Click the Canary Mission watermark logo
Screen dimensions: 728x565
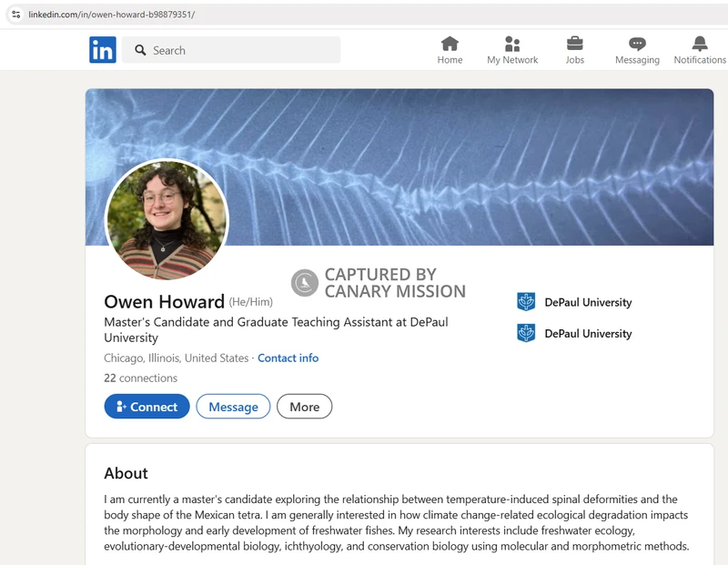tap(305, 283)
